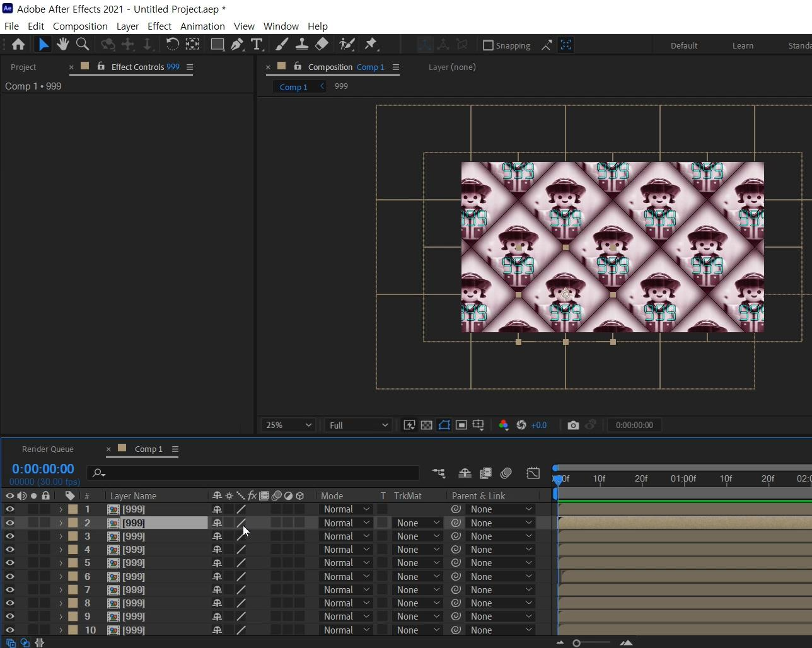
Task: Click the reset exposure icon
Action: pos(521,425)
